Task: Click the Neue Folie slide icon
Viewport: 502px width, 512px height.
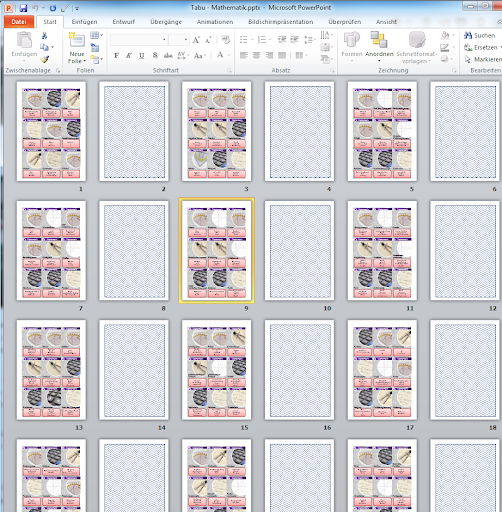Action: pos(77,40)
